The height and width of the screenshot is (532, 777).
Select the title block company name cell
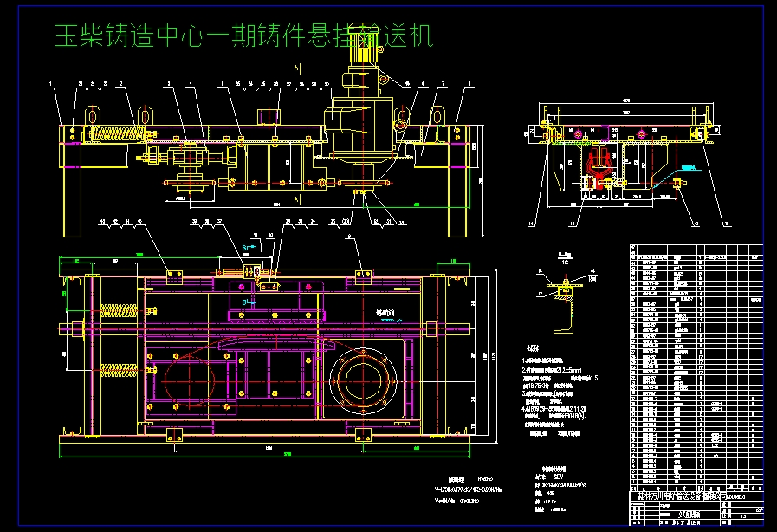pos(684,496)
